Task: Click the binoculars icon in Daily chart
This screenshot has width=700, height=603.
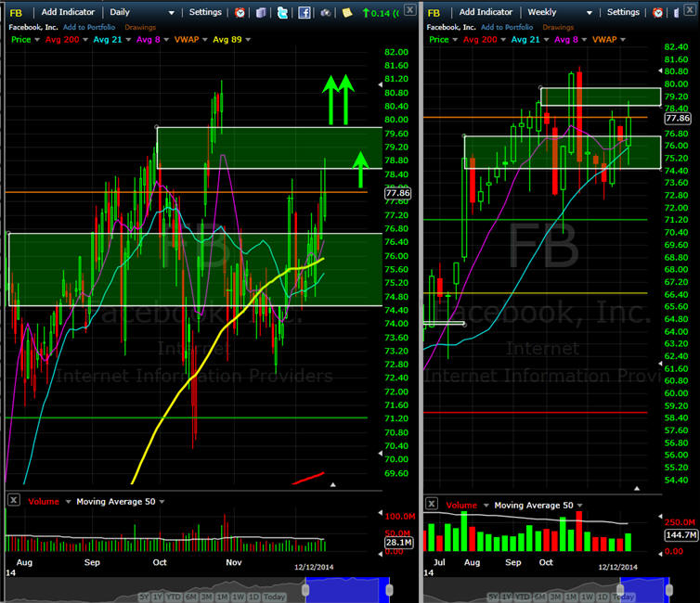Action: [326, 12]
